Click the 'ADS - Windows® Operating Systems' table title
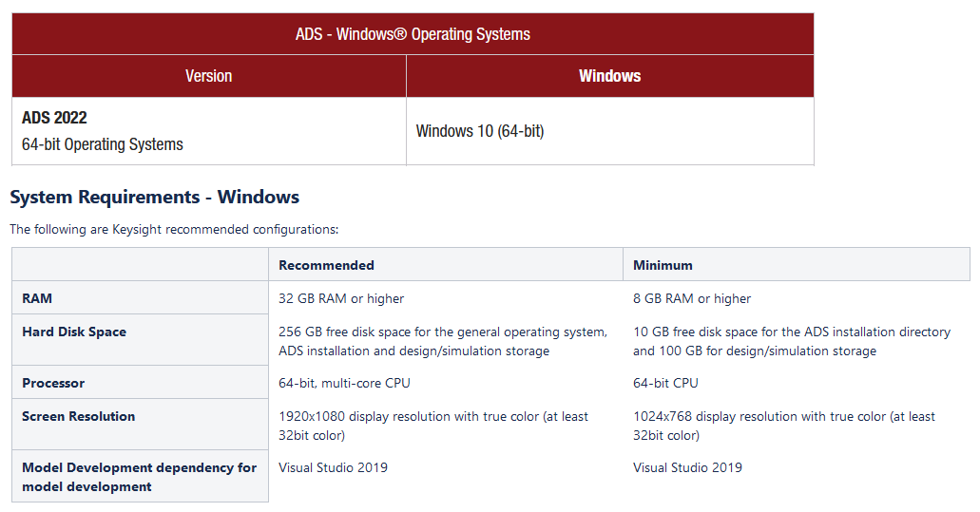The height and width of the screenshot is (512, 980). [x=413, y=33]
